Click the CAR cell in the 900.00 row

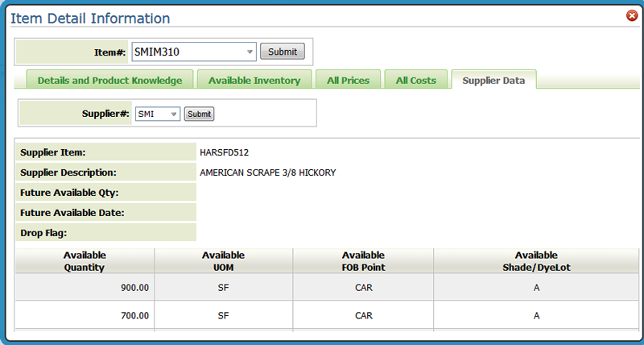[363, 287]
